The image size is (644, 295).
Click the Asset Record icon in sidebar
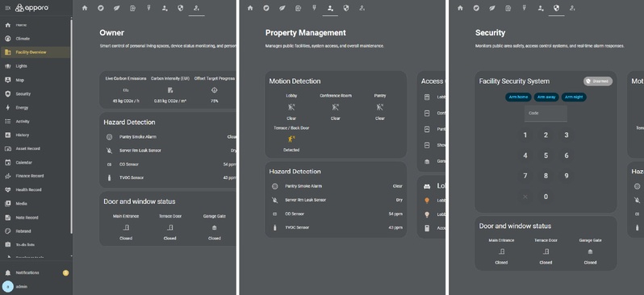7,148
